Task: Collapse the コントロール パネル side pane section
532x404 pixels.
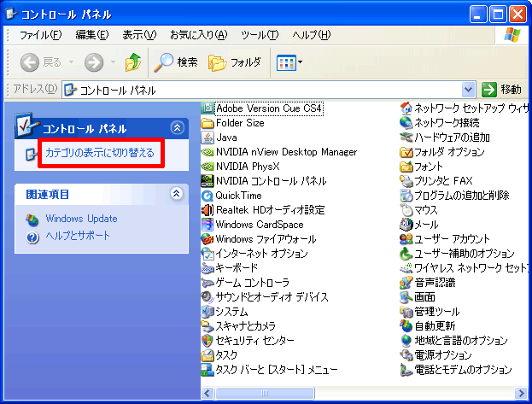Action: click(177, 128)
